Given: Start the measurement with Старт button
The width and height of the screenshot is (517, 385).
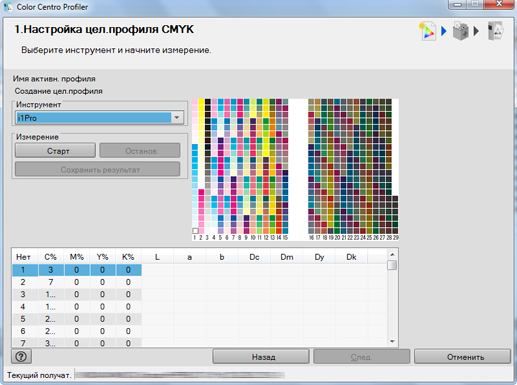Looking at the screenshot, I should pos(55,151).
